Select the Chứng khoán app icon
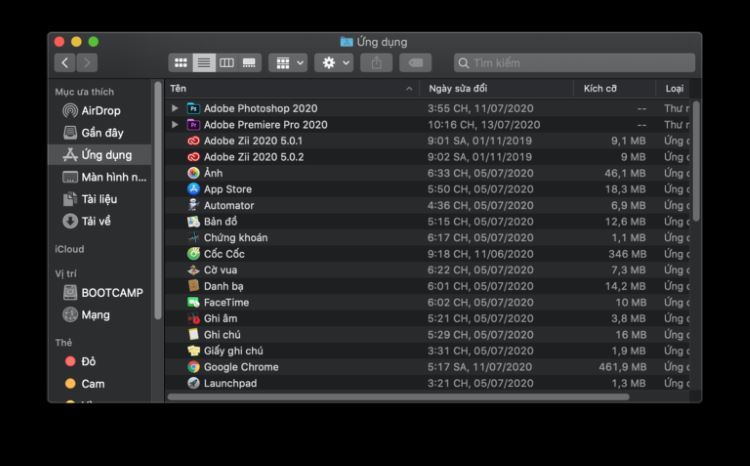The width and height of the screenshot is (750, 466). click(x=193, y=238)
